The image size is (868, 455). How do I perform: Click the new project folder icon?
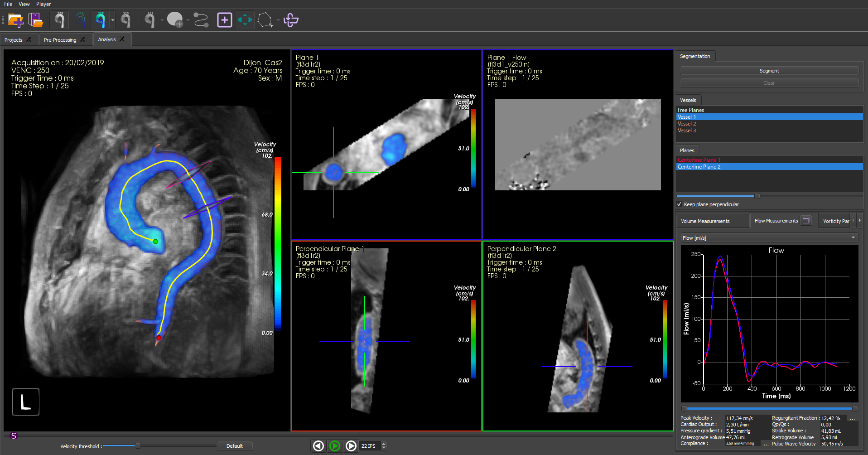tap(15, 20)
